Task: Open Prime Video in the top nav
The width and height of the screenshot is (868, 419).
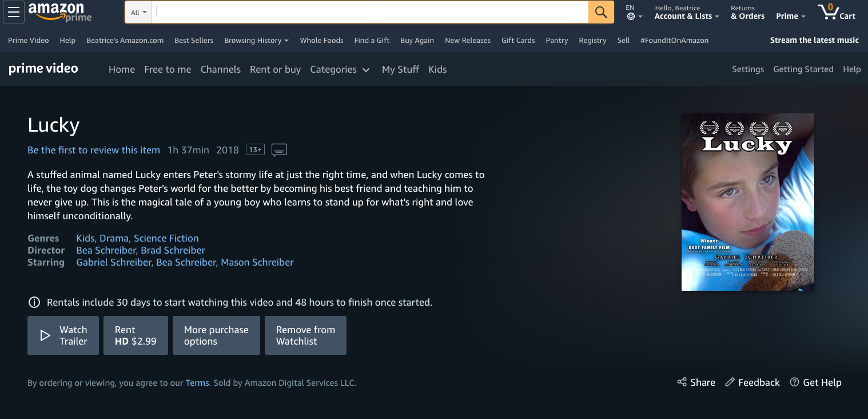Action: [x=29, y=41]
